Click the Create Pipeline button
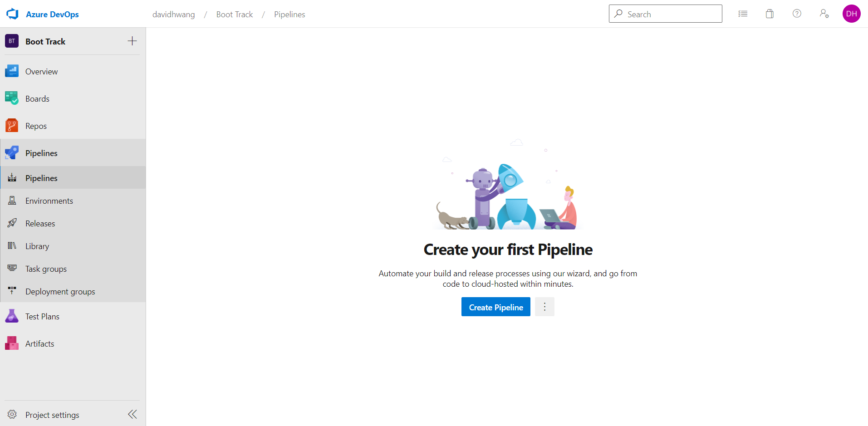The image size is (868, 426). point(495,307)
